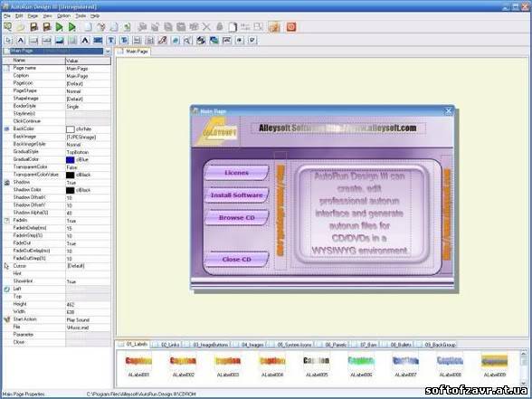Click the Start Action Play Sound value

[88, 320]
